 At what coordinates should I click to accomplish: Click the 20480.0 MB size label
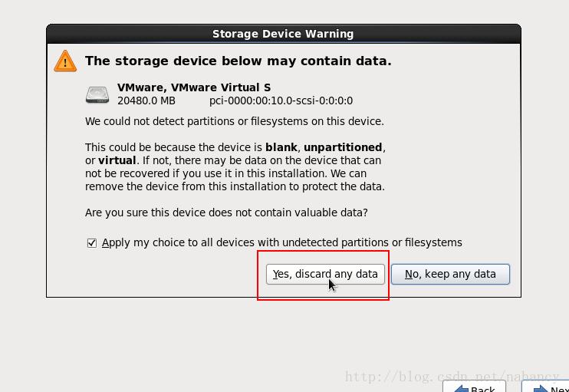(146, 100)
